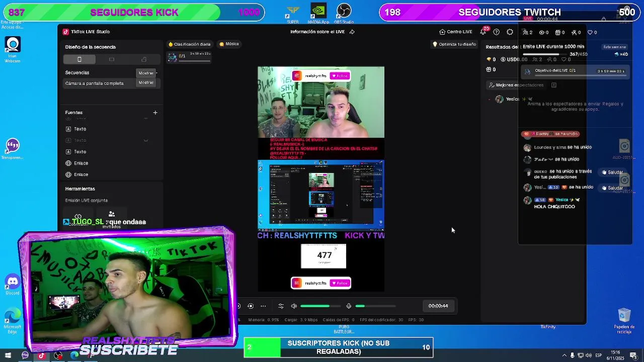Click the 00:00:44 live timer
The height and width of the screenshot is (362, 644).
click(x=438, y=306)
